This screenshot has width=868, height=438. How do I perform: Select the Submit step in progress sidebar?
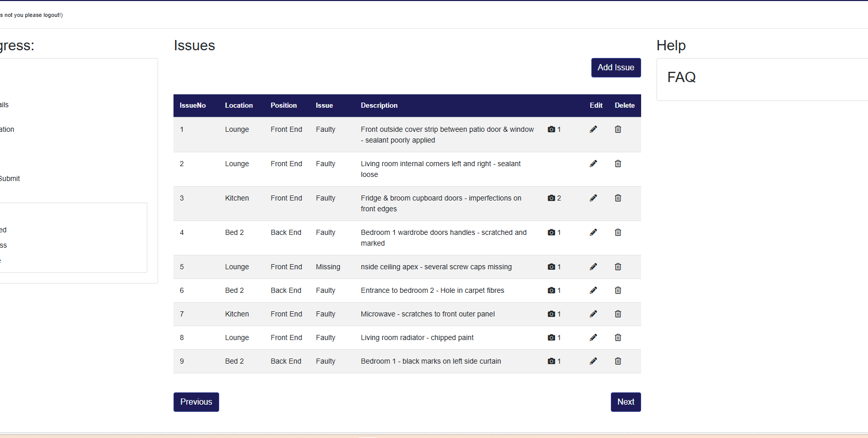click(10, 178)
